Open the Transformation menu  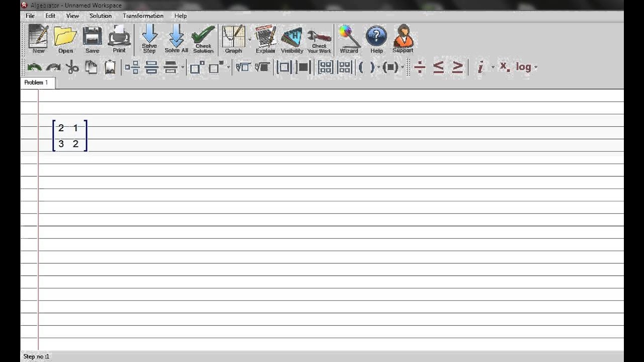(x=143, y=16)
